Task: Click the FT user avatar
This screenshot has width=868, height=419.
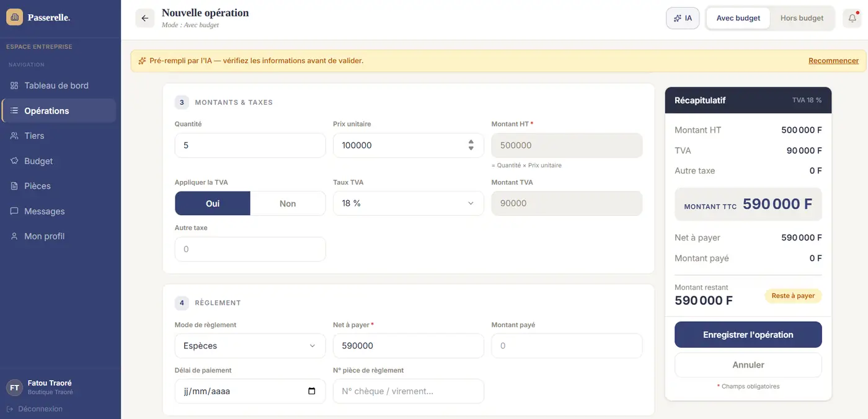Action: point(14,387)
